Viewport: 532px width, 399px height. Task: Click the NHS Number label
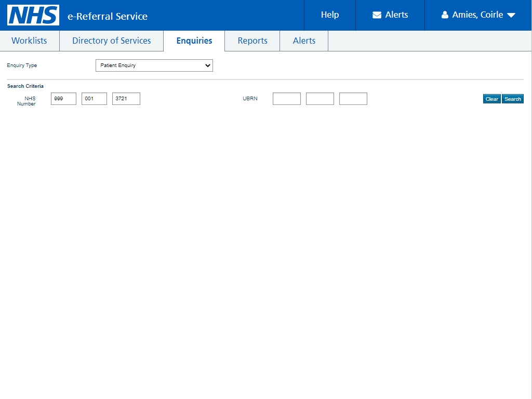coord(26,101)
